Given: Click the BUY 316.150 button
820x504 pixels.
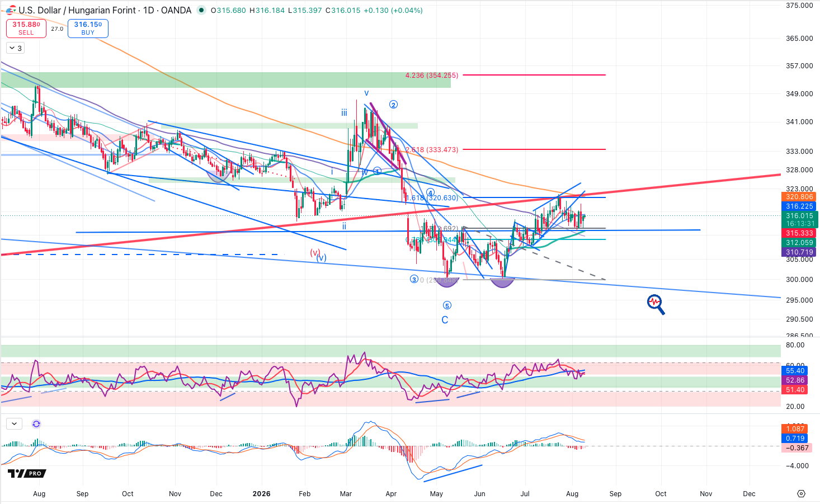Looking at the screenshot, I should [88, 28].
